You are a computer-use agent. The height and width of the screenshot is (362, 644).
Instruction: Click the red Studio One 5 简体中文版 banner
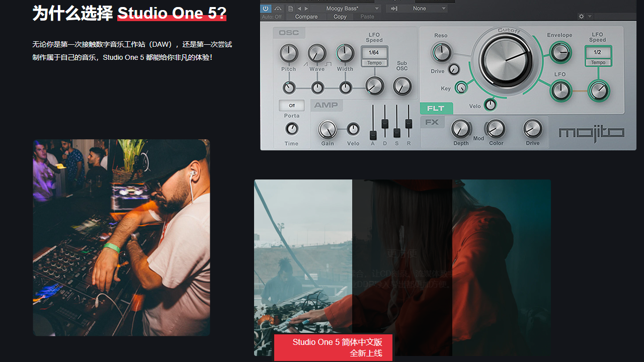pyautogui.click(x=333, y=347)
